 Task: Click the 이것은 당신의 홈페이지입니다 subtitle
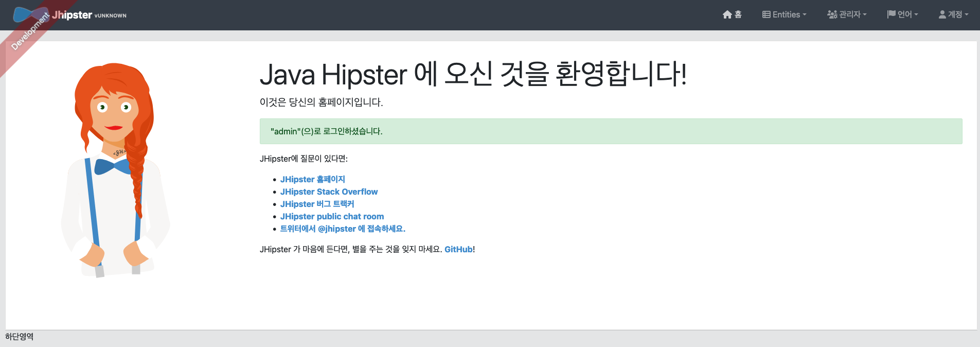pos(322,102)
